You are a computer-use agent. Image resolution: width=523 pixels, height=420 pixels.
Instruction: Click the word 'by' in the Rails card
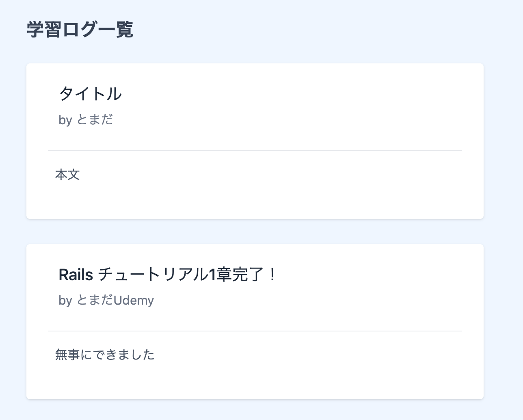pos(65,301)
